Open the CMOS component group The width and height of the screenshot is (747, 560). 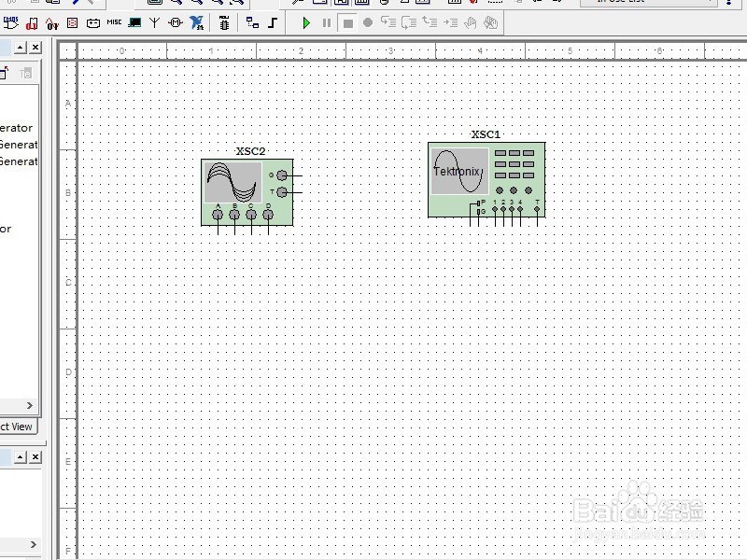point(10,22)
